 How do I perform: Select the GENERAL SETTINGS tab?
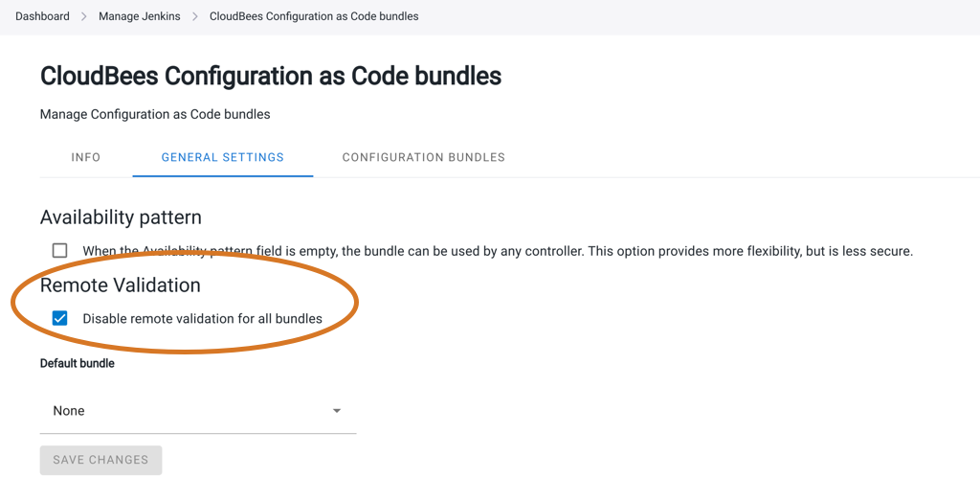222,158
